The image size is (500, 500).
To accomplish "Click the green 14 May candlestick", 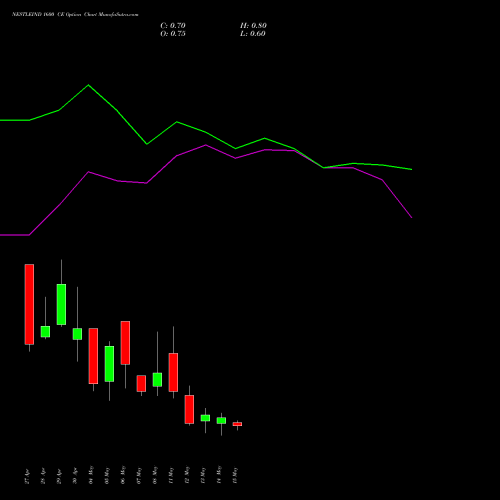I will pos(221,421).
